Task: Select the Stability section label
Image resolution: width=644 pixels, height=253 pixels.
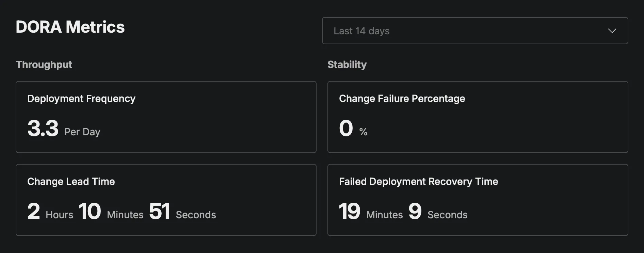Action: coord(347,65)
